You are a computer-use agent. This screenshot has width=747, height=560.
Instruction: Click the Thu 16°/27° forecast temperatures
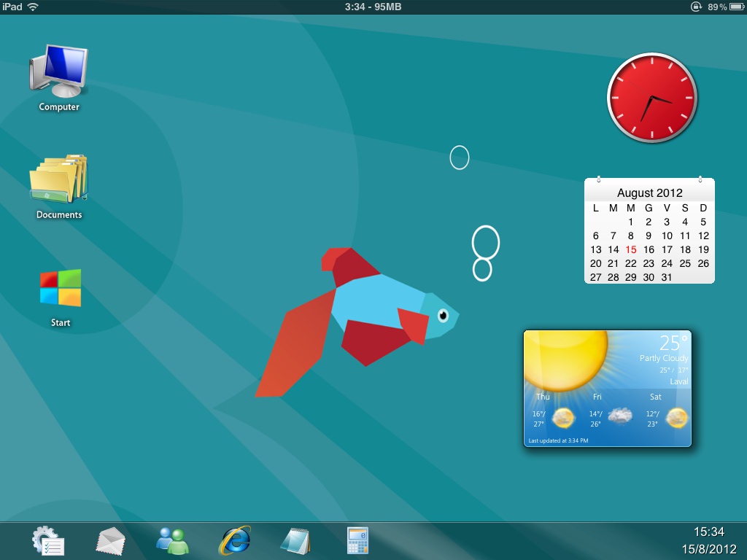click(539, 419)
